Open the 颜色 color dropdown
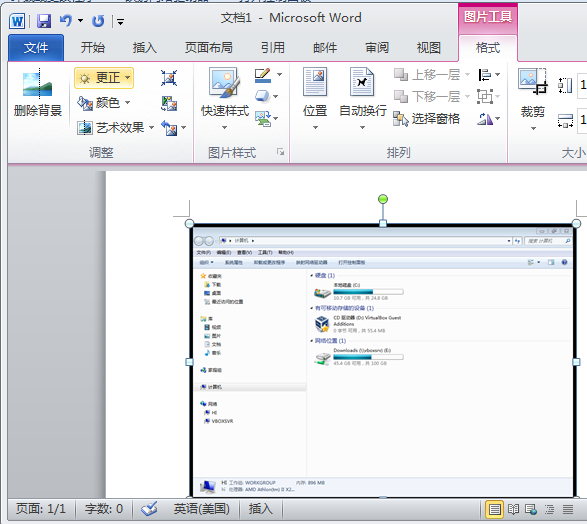This screenshot has width=587, height=524. pos(104,103)
